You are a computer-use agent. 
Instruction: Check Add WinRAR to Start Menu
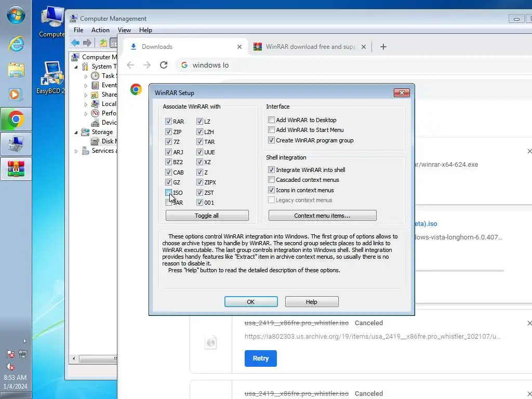[x=271, y=129]
